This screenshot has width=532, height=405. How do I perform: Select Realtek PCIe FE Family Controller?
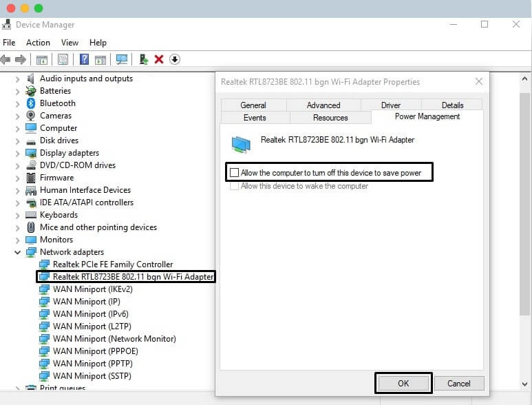(113, 264)
